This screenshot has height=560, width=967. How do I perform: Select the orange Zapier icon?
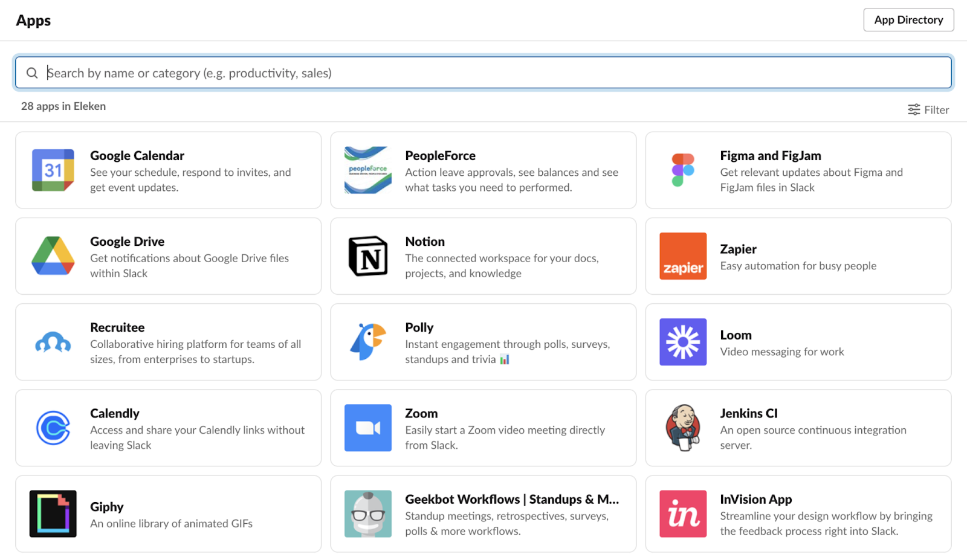click(683, 256)
